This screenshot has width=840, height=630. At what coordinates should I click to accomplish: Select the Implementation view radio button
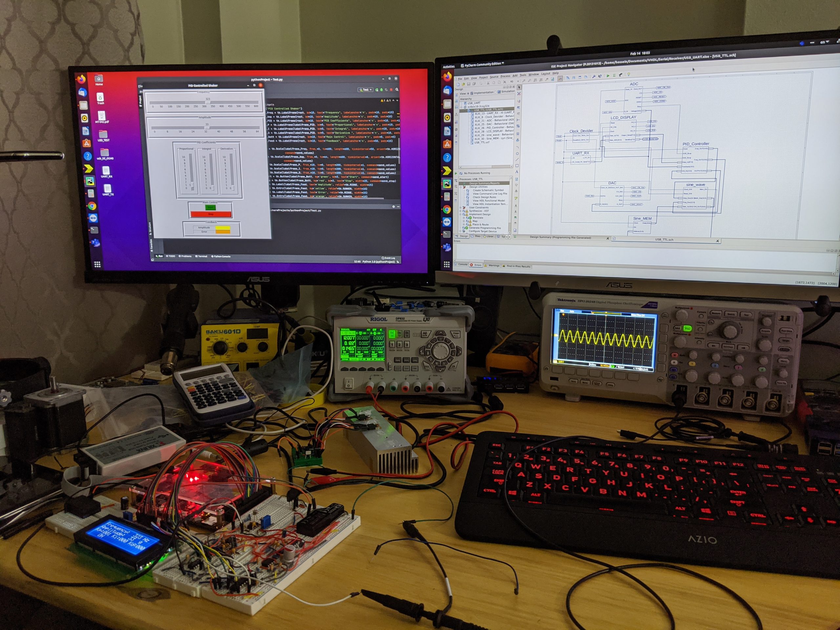click(x=469, y=93)
